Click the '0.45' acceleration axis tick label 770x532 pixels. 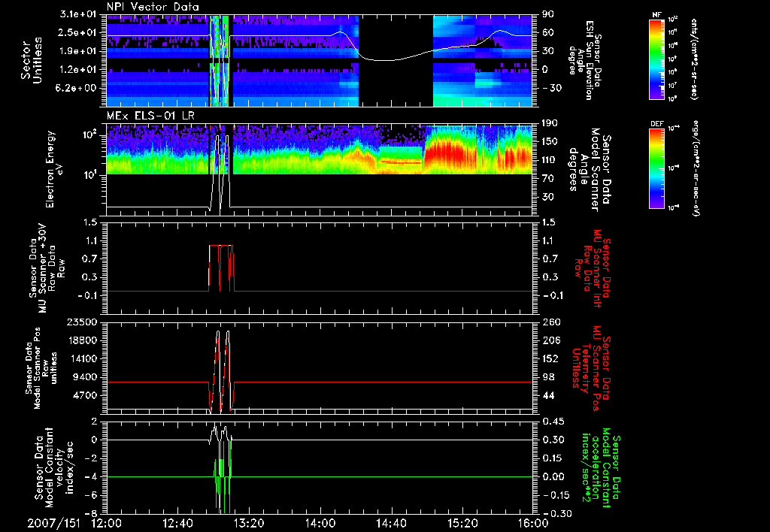tap(553, 422)
